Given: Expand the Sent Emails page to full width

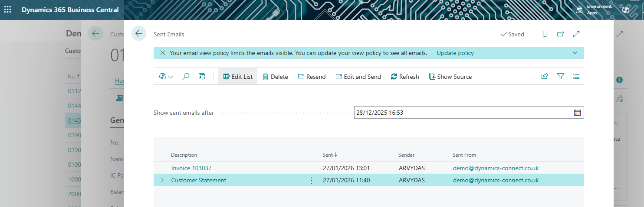Looking at the screenshot, I should coord(576,34).
